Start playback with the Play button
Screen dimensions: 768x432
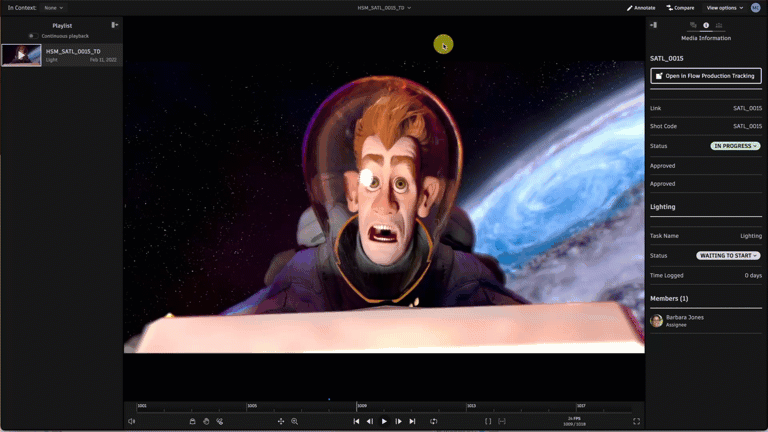384,421
